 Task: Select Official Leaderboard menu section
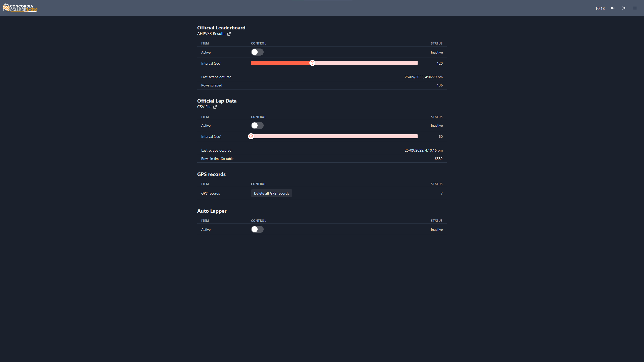(221, 27)
